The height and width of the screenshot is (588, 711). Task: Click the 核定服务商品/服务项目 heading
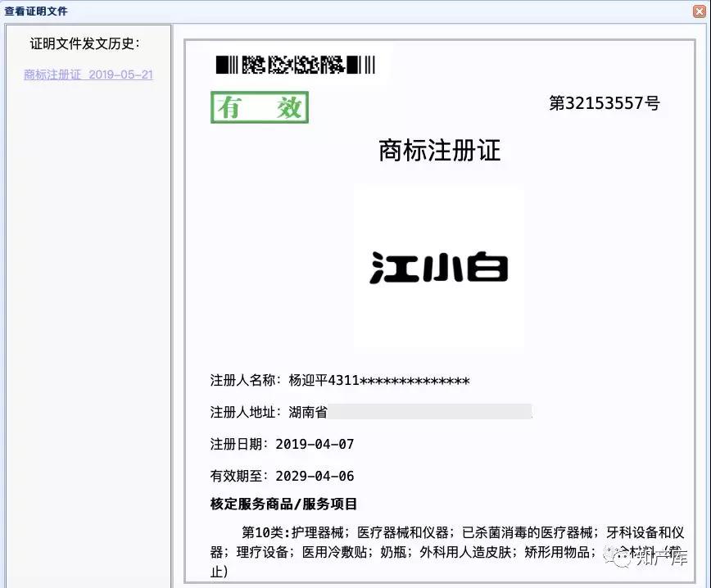tap(283, 504)
